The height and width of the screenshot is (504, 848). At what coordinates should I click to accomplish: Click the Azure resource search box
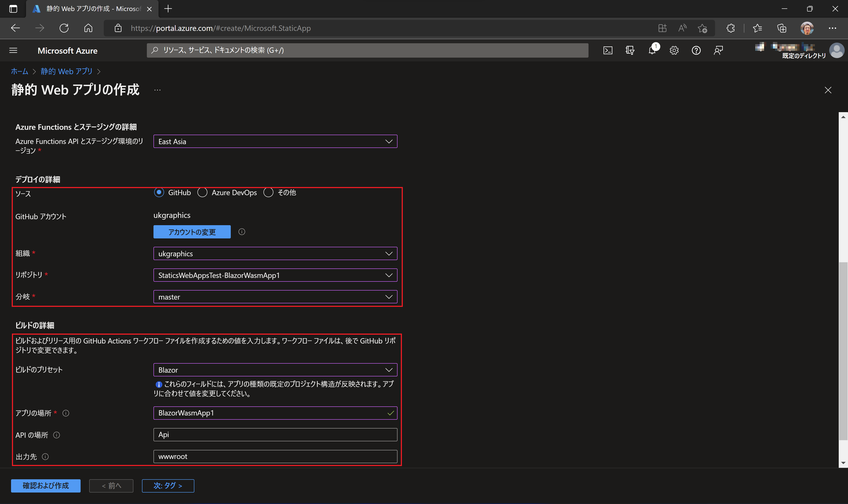click(x=368, y=50)
